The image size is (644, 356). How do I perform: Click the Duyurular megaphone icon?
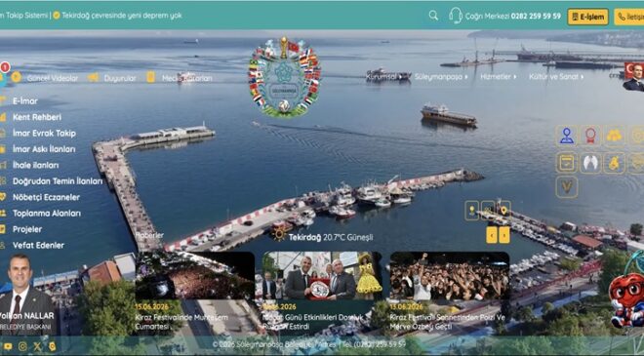(x=94, y=77)
